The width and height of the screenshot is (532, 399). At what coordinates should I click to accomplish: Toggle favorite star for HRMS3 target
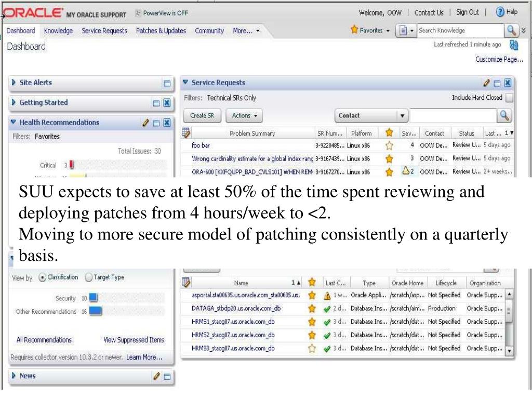coord(312,348)
